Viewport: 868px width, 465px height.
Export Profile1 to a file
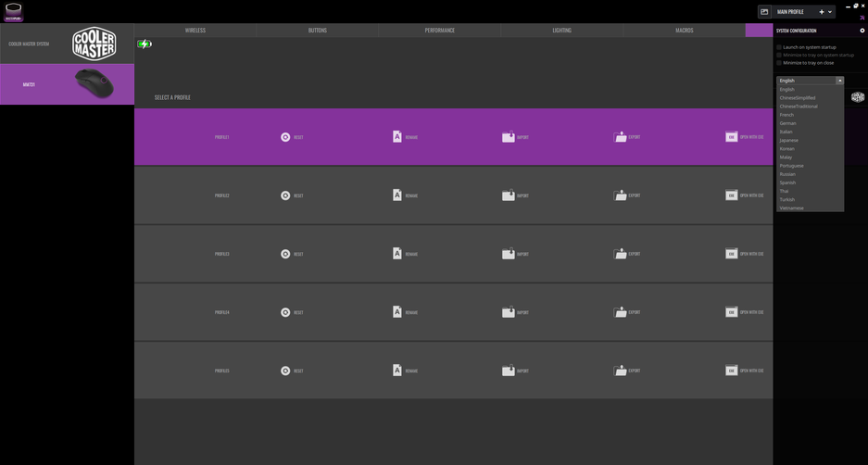[x=620, y=137]
